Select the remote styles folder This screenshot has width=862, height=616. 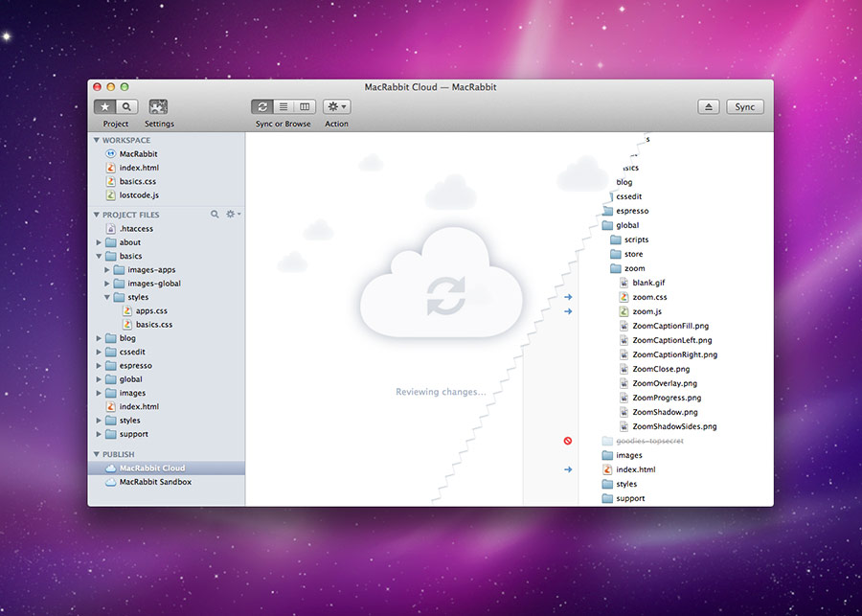coord(620,484)
